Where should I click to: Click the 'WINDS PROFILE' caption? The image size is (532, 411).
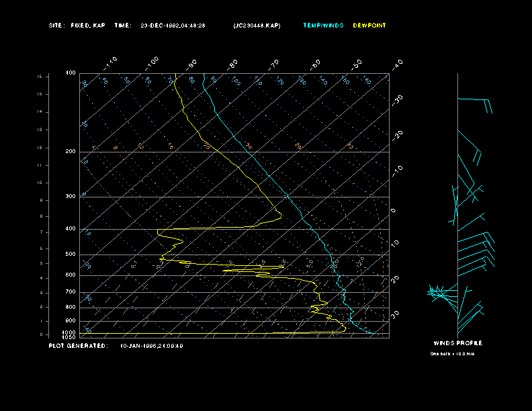(457, 343)
